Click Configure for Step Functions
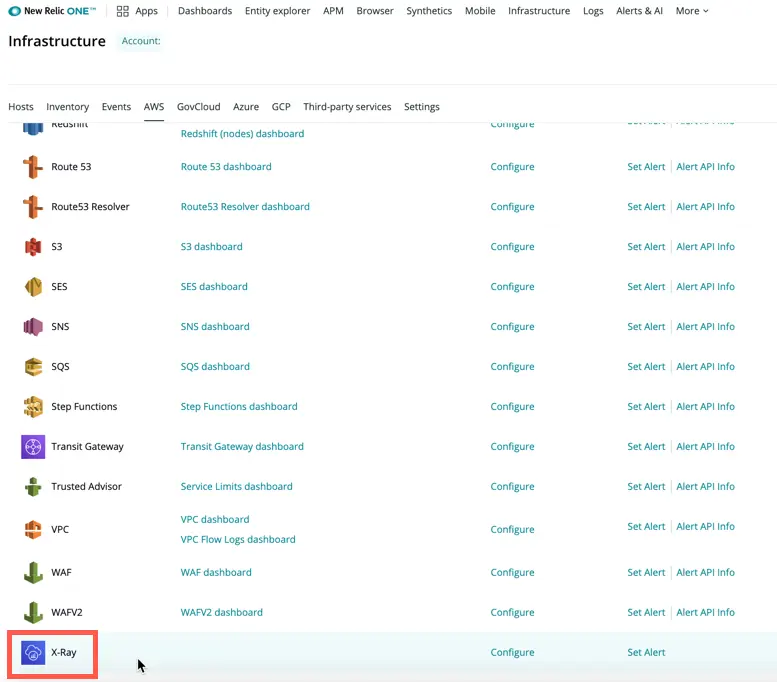Image resolution: width=777 pixels, height=682 pixels. coord(512,406)
